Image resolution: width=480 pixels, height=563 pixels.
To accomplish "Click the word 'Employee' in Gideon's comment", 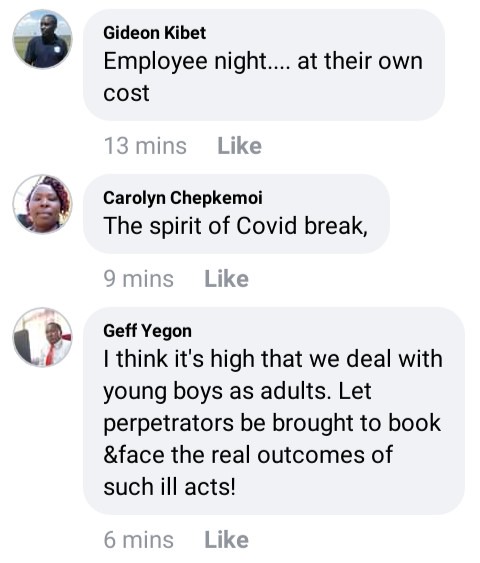I will 155,62.
